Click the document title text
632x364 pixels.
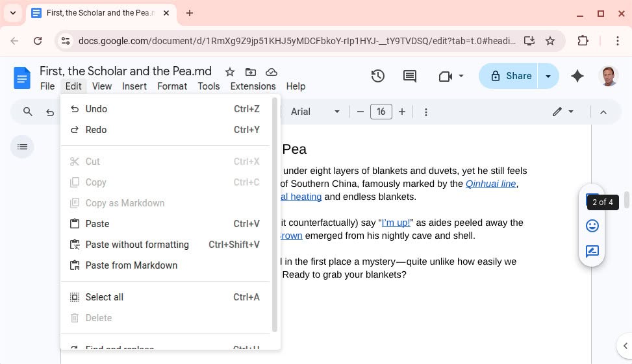point(125,71)
